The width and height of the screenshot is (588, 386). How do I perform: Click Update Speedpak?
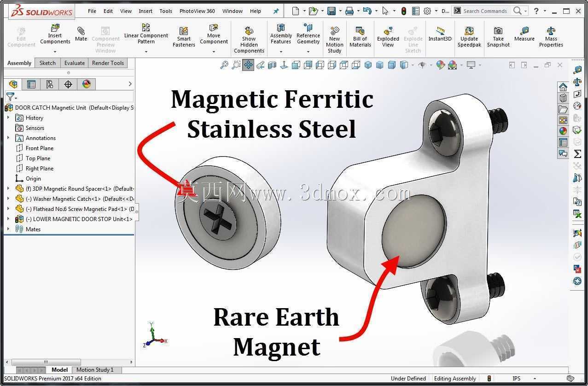[x=469, y=37]
